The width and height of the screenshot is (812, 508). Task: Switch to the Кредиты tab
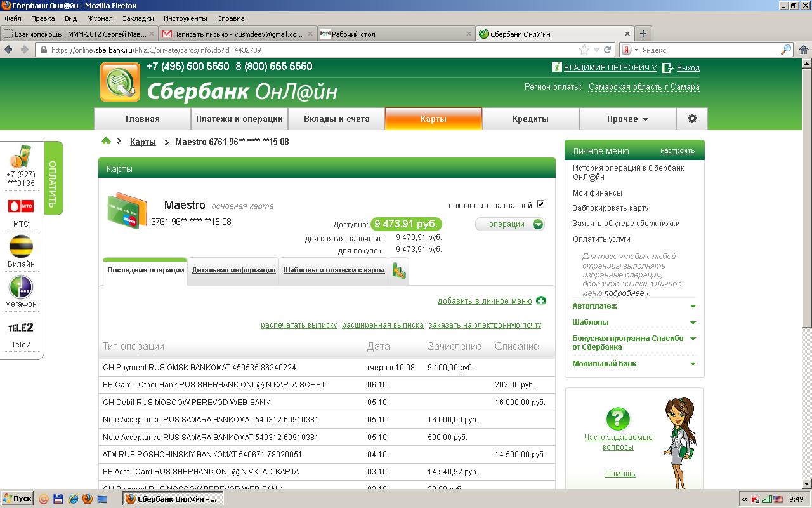530,119
